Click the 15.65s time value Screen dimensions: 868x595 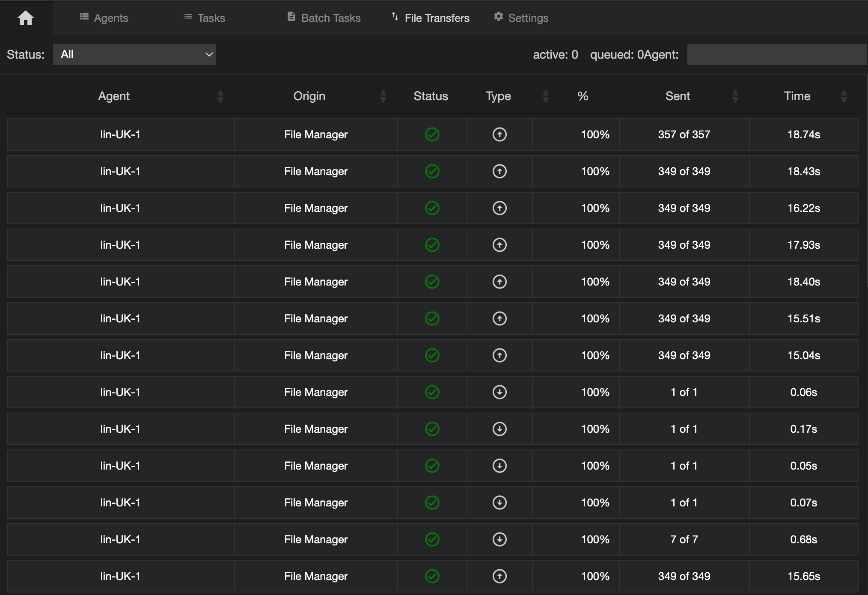tap(804, 576)
